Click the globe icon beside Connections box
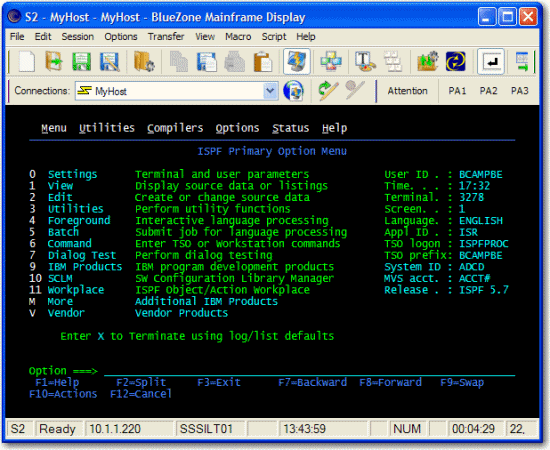The height and width of the screenshot is (450, 550). tap(293, 91)
